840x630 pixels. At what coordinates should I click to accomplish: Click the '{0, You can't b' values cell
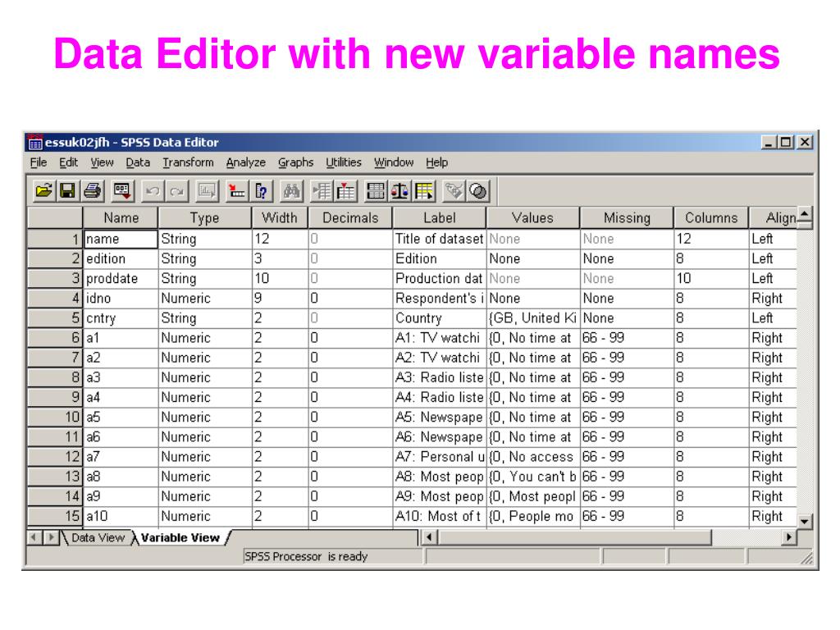coord(533,477)
